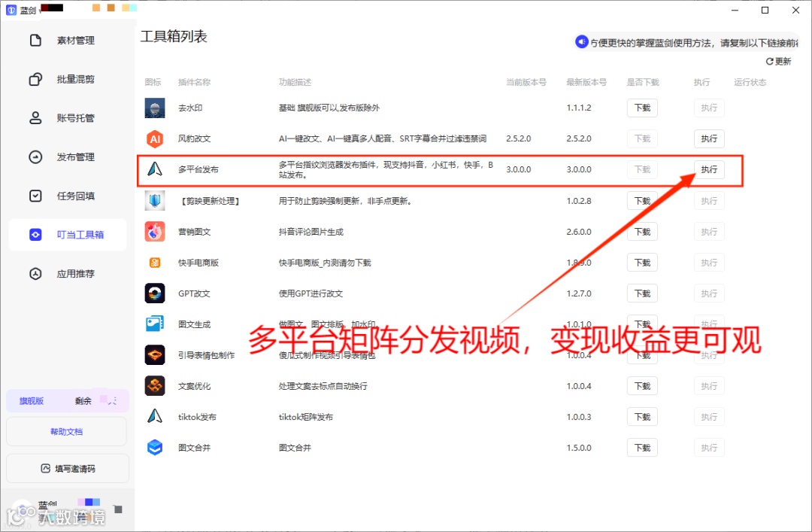The height and width of the screenshot is (532, 812).
Task: Open 发布管理 section
Action: tap(68, 157)
